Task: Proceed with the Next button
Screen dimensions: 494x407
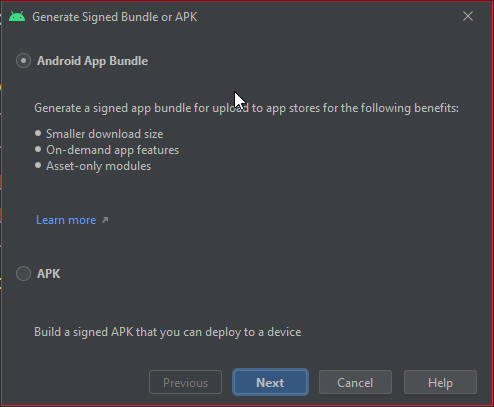Action: click(x=270, y=382)
